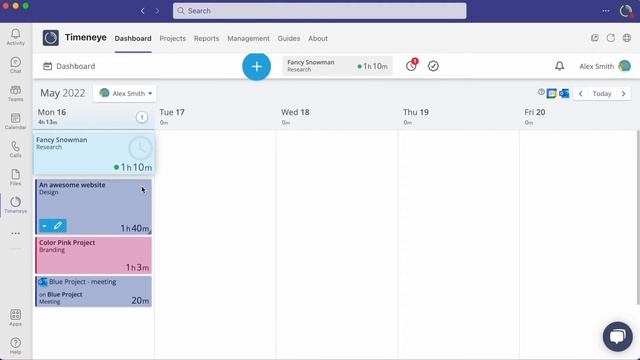Screen dimensions: 640x360
Task: Click the Monday circled count badge
Action: click(x=142, y=118)
